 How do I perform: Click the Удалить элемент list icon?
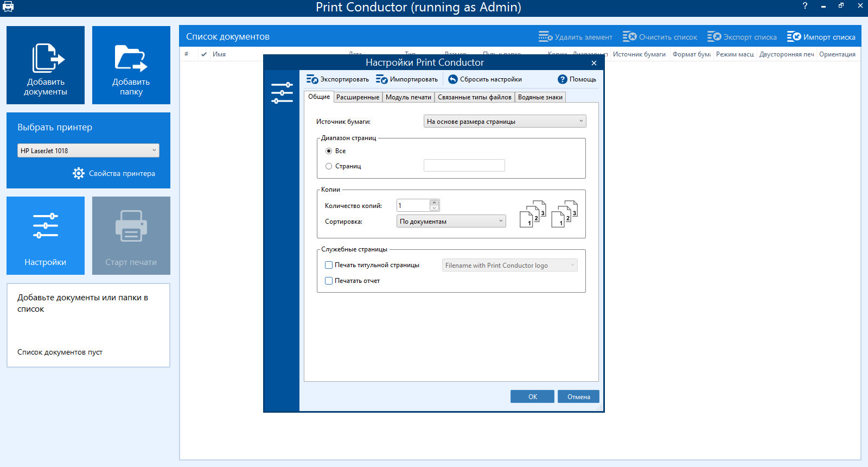pos(545,37)
